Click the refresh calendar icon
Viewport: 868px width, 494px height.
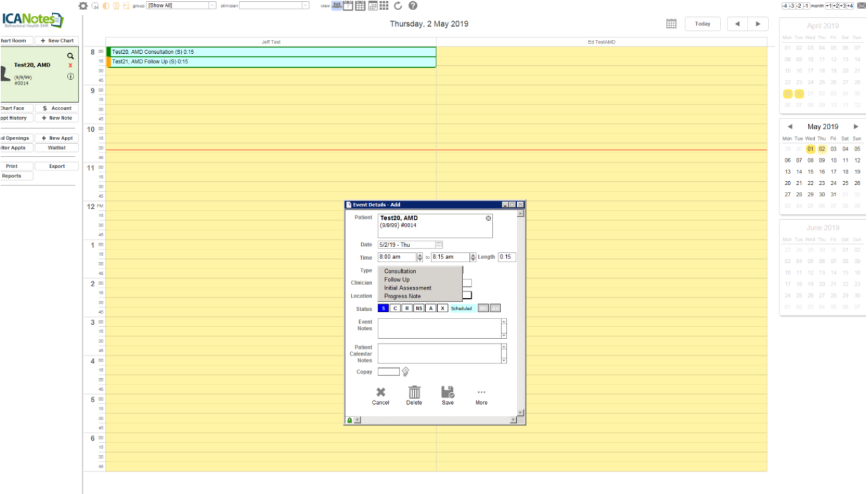(x=398, y=6)
